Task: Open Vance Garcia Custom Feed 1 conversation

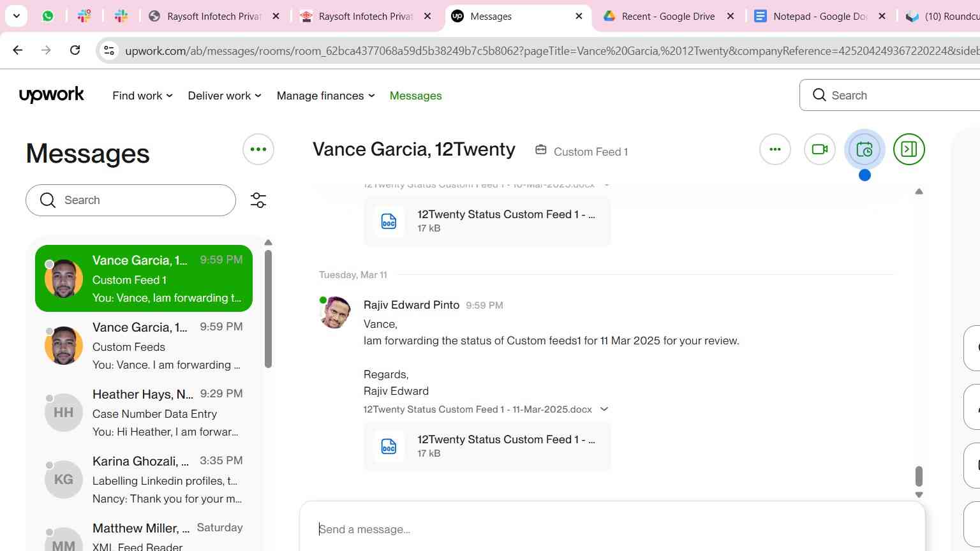Action: tap(144, 279)
